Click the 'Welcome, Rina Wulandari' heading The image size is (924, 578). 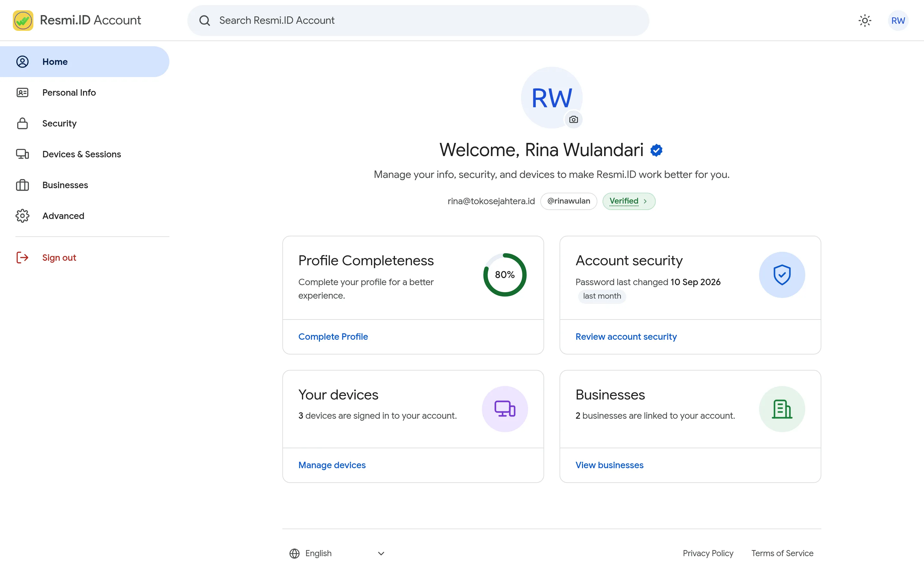click(541, 150)
